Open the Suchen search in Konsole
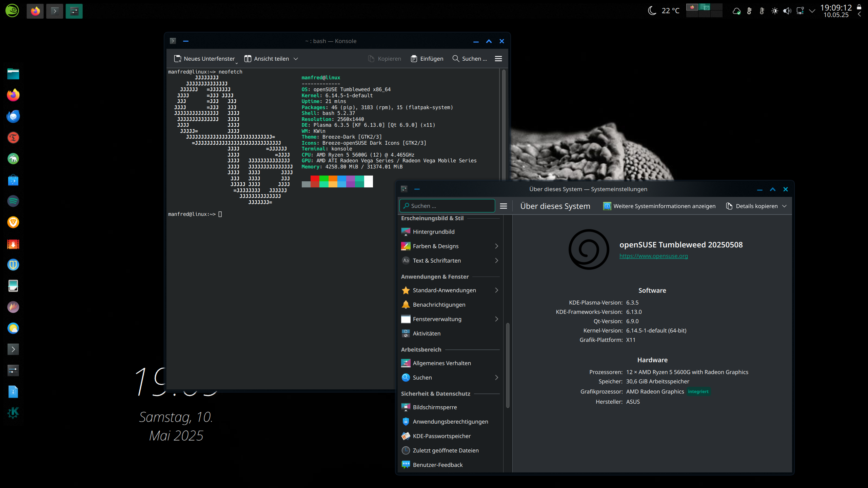The width and height of the screenshot is (868, 488). [470, 59]
